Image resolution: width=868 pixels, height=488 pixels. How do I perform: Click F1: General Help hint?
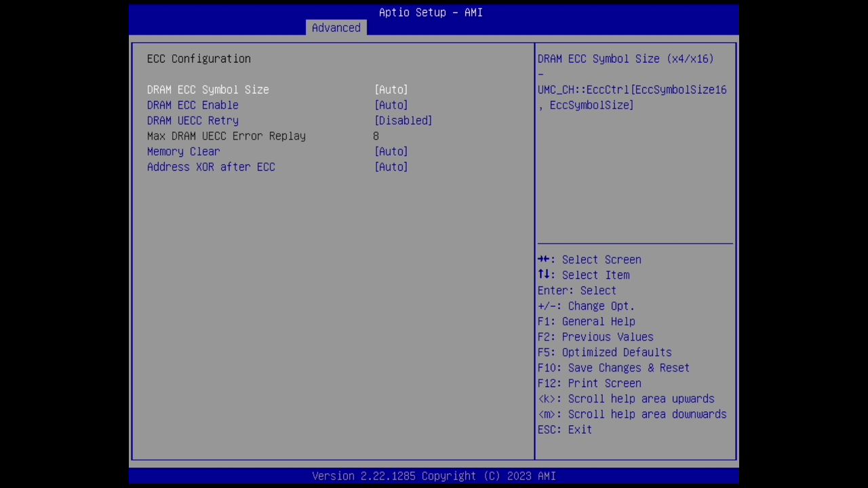(587, 322)
